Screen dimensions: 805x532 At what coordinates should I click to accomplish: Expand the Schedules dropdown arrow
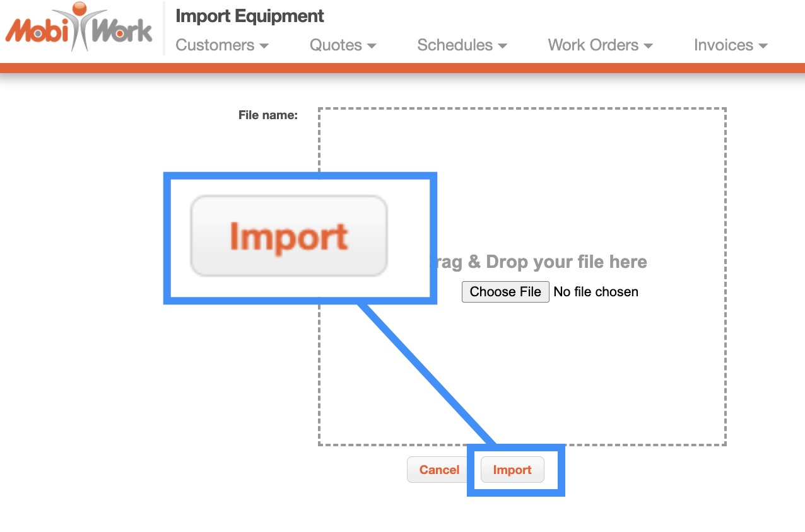(503, 46)
